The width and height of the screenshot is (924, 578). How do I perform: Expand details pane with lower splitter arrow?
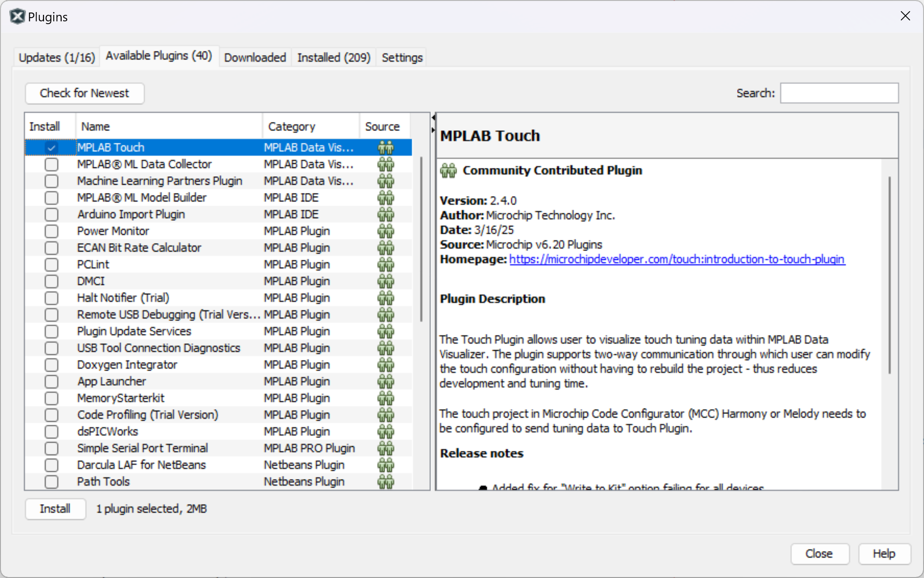(433, 130)
